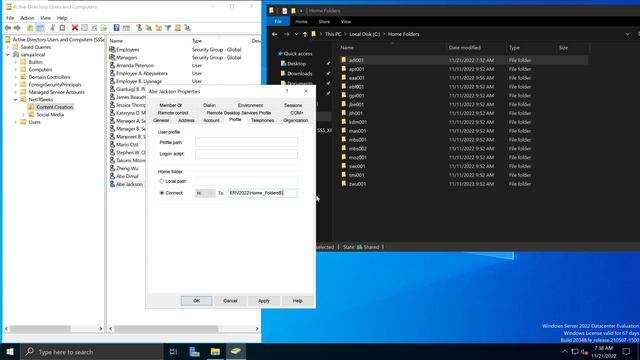
Task: Click the Up one level folder icon
Action: [x=30, y=28]
